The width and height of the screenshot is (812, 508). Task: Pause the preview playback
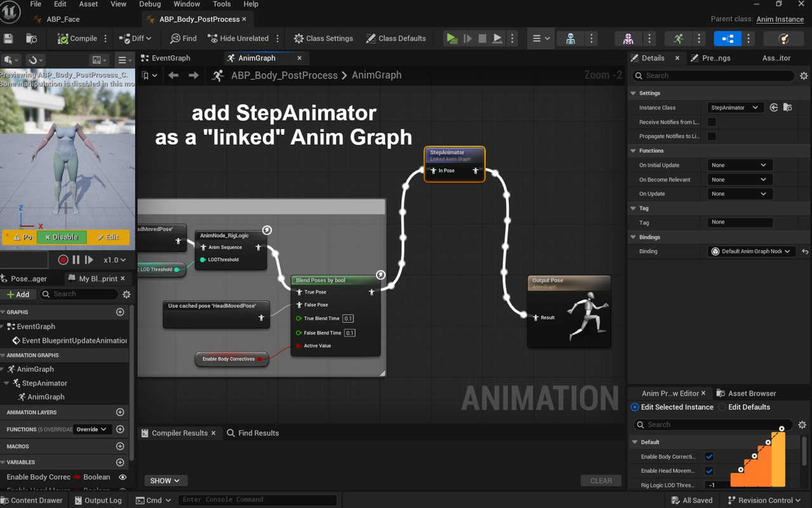click(76, 260)
